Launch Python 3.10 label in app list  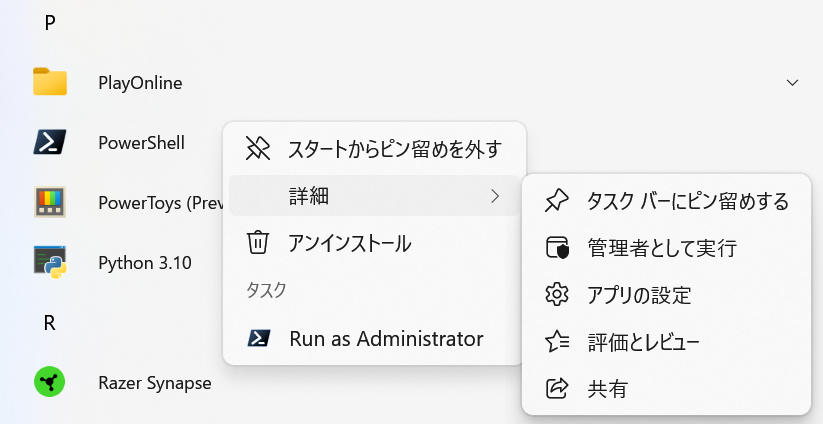[x=144, y=262]
